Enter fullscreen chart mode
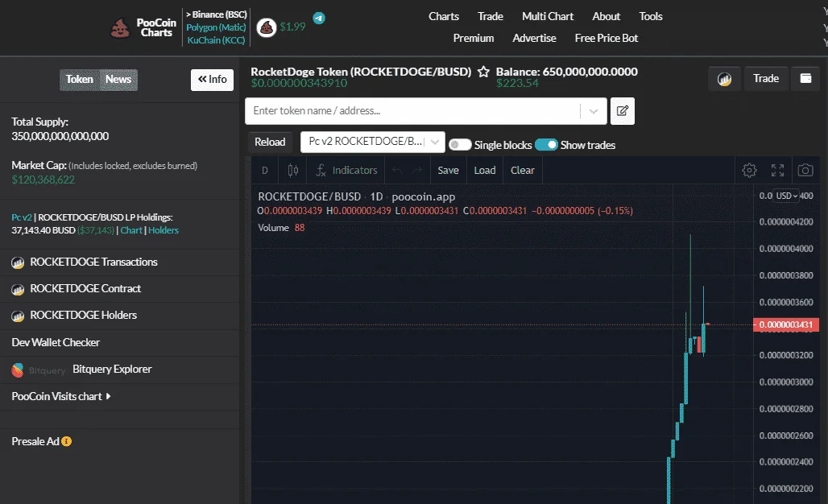This screenshot has width=828, height=504. [777, 171]
